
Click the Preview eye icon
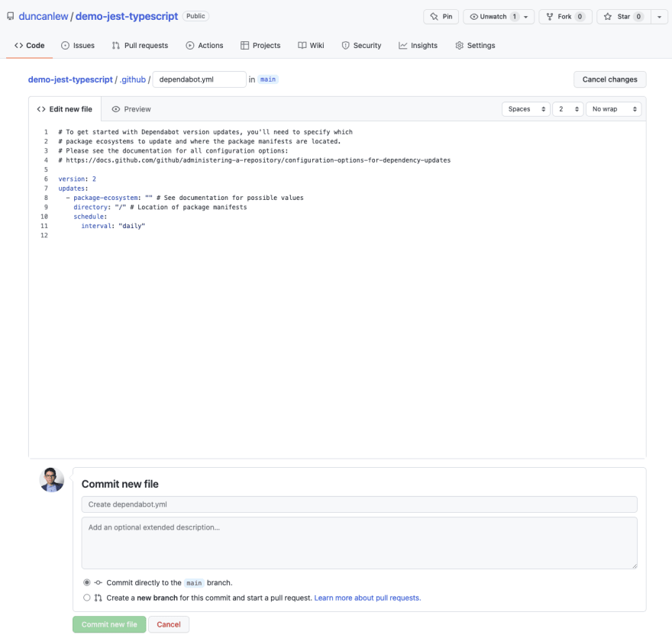point(116,109)
